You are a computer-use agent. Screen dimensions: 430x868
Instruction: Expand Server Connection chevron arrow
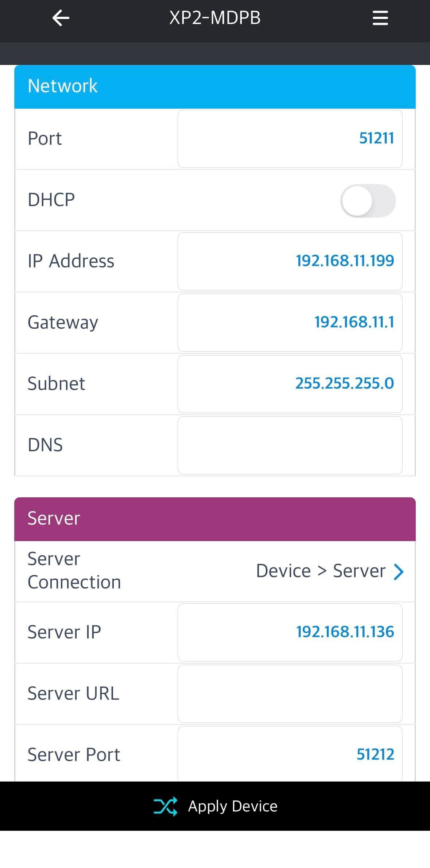399,571
